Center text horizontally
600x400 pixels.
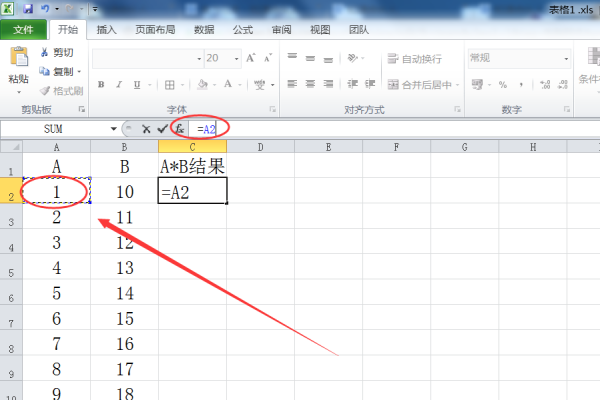310,84
